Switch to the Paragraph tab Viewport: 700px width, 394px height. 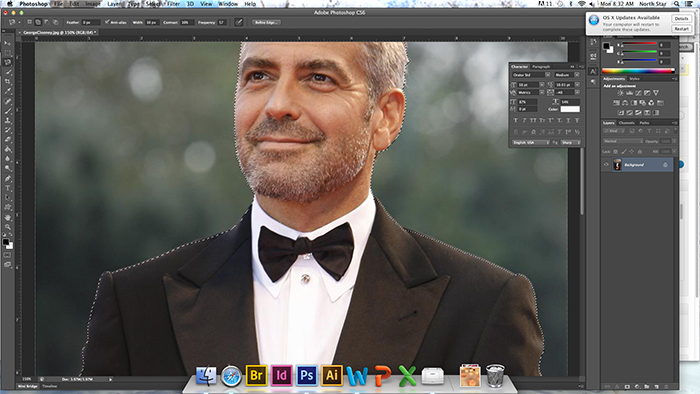(541, 66)
